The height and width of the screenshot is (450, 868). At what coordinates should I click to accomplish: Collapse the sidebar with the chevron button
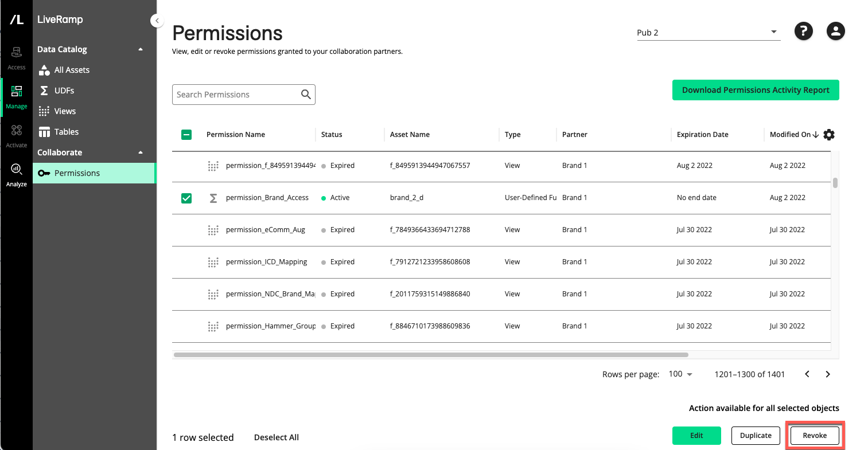click(157, 21)
